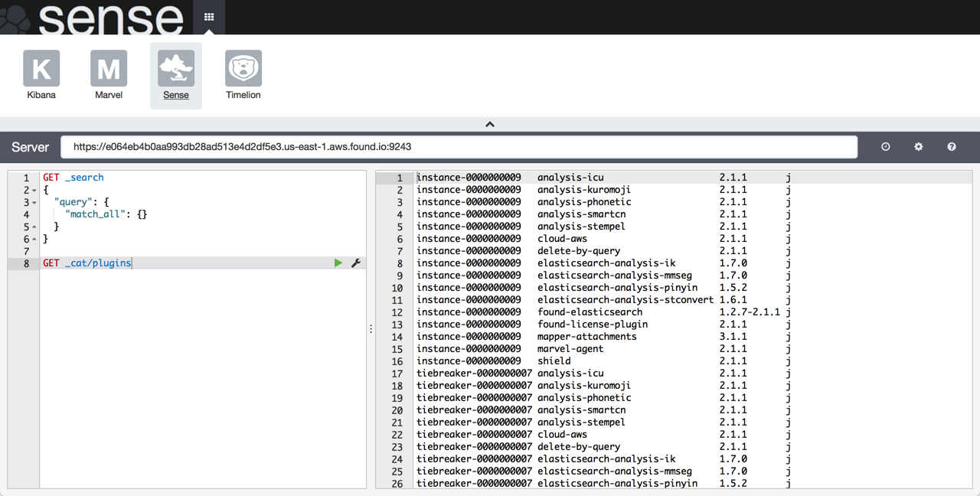This screenshot has width=980, height=496.
Task: Collapse the app switcher with up chevron
Action: click(x=490, y=124)
